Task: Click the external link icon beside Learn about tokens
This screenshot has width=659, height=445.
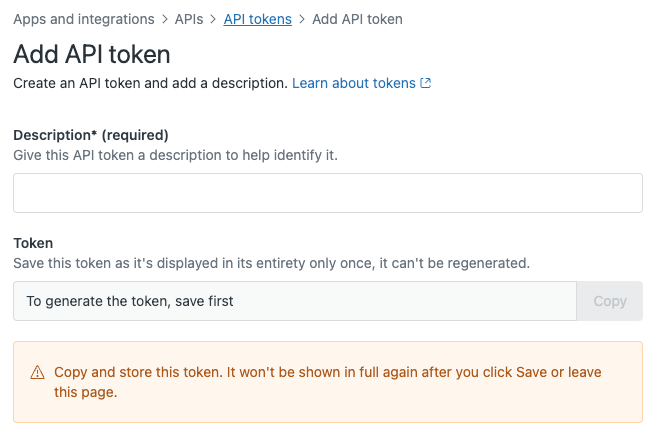Action: click(x=426, y=83)
